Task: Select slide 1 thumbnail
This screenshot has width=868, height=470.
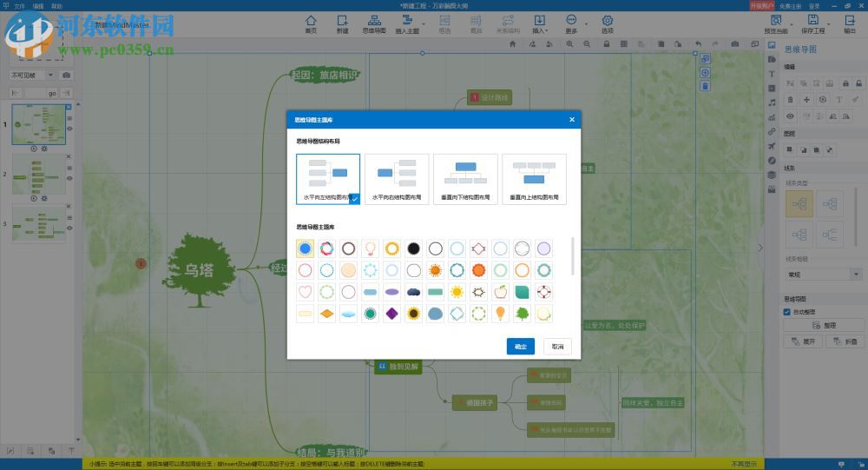Action: pyautogui.click(x=39, y=125)
